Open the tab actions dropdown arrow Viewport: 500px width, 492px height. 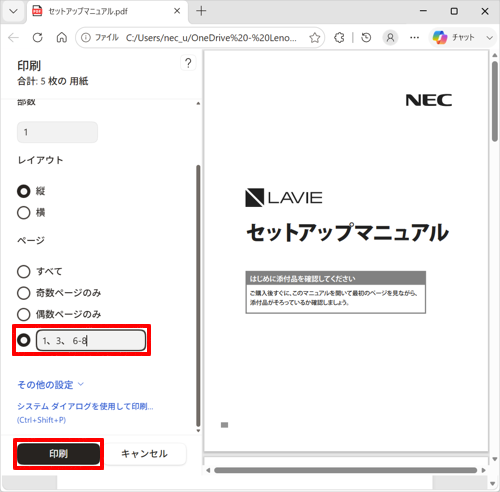point(13,11)
